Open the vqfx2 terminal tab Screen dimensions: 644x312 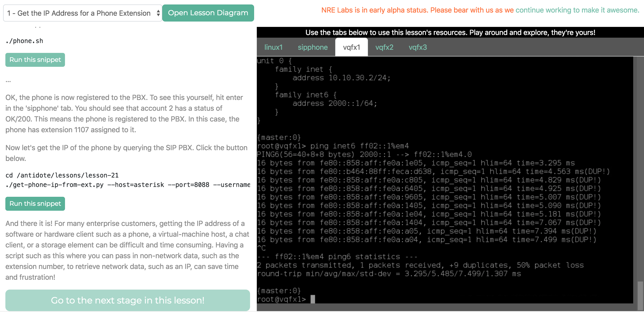(385, 47)
